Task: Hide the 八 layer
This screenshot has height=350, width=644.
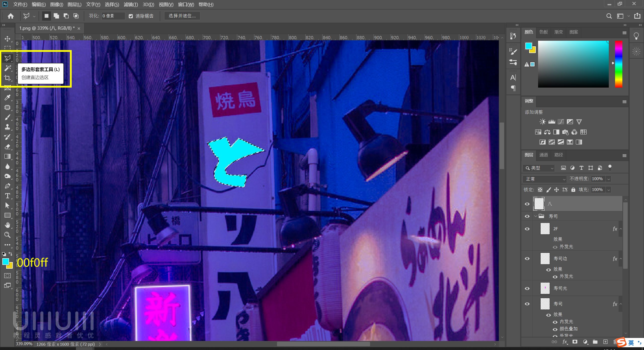Action: click(527, 204)
